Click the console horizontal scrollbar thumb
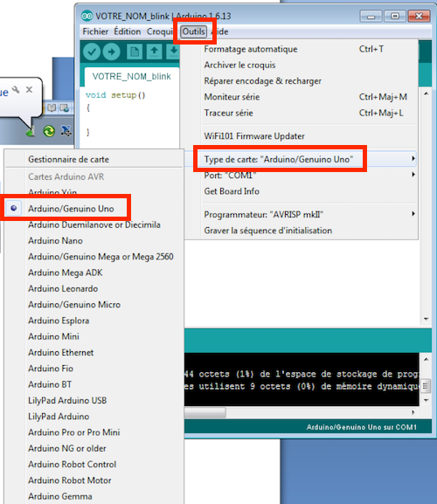 point(205,412)
